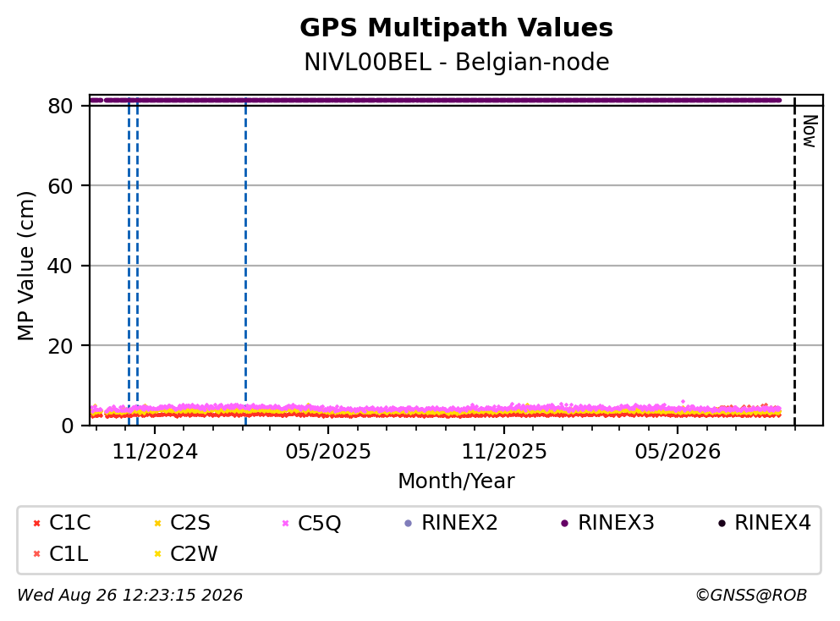Click the GPS Multipath Values title
This screenshot has width=840, height=621.
click(x=457, y=28)
